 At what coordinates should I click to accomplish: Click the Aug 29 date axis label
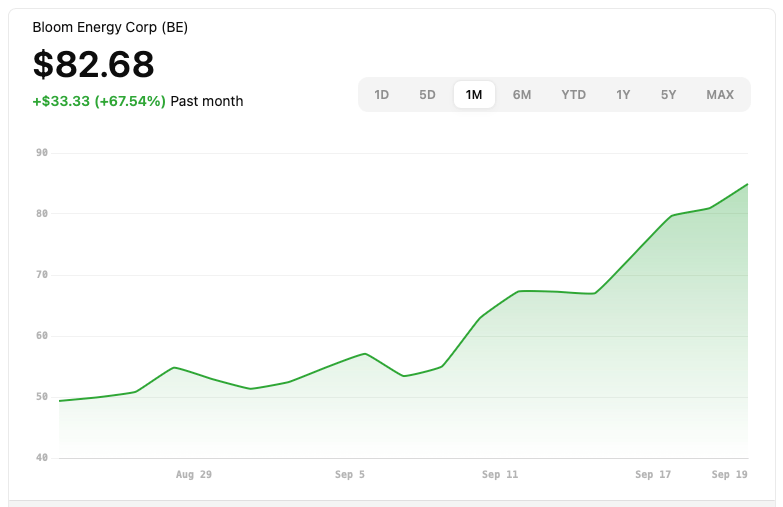[x=194, y=475]
